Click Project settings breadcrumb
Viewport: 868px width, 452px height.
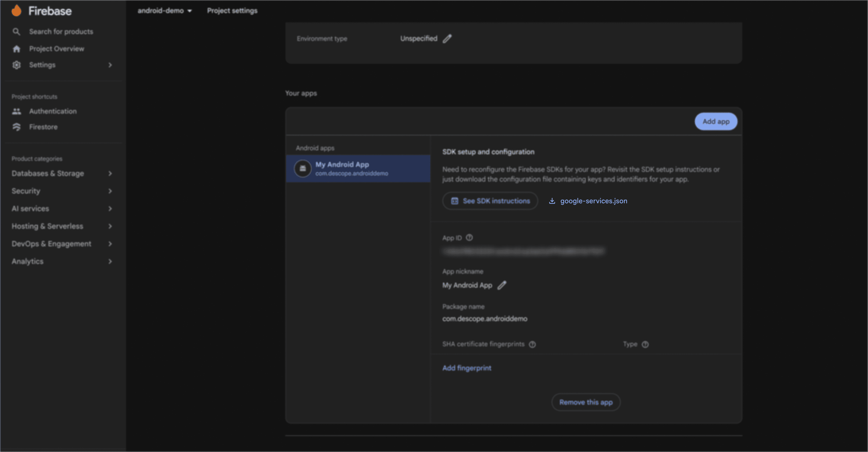pyautogui.click(x=232, y=11)
